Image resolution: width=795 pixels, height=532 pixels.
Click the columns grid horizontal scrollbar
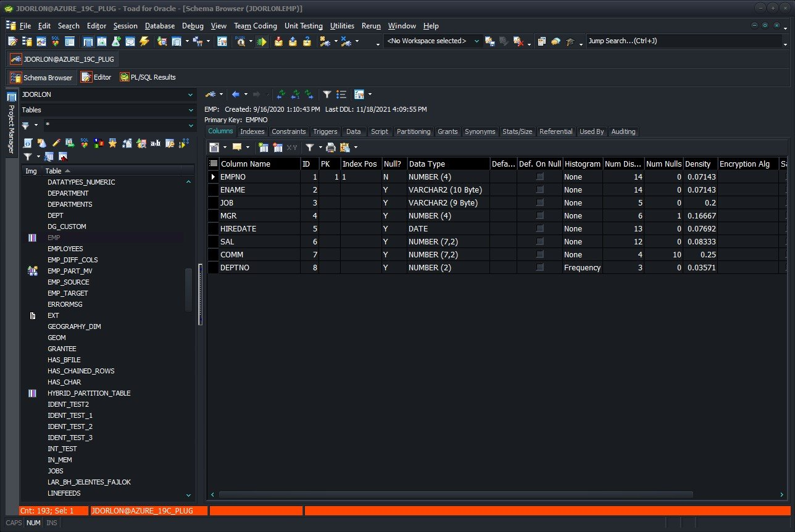[x=456, y=495]
